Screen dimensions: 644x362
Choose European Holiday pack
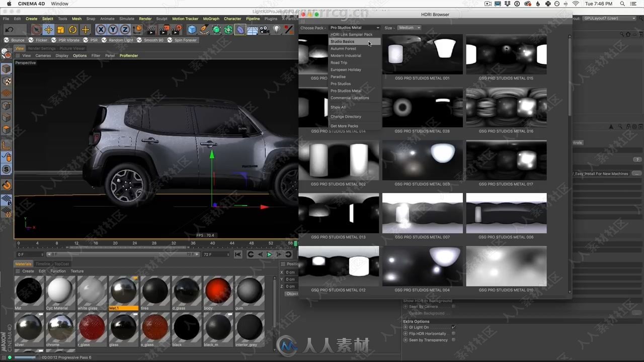tap(354, 70)
